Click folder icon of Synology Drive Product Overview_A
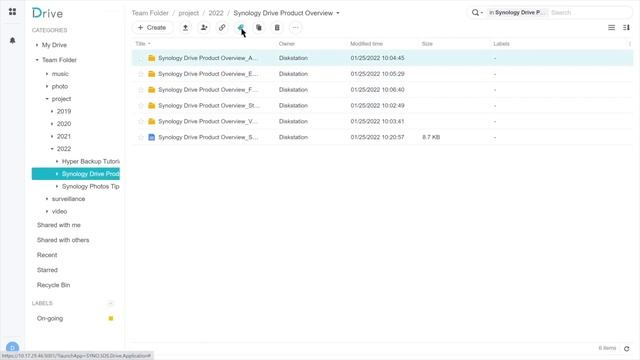 tap(151, 58)
